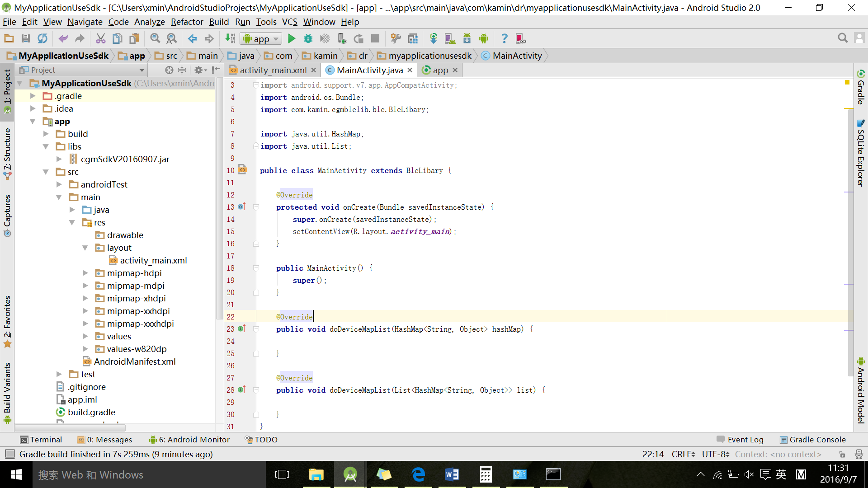The width and height of the screenshot is (868, 488).
Task: Click Scroll from Source target icon
Action: point(169,70)
